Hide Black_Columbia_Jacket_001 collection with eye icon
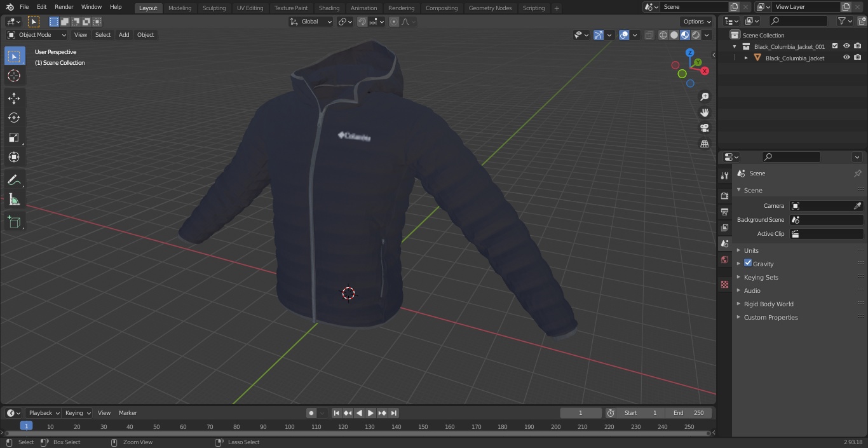Viewport: 868px width, 448px height. coord(846,46)
